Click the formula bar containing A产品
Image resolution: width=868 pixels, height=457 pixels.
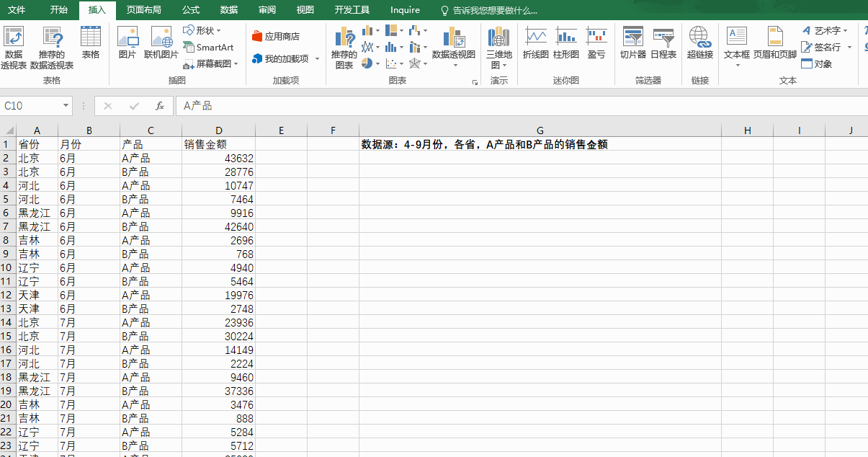click(x=521, y=106)
